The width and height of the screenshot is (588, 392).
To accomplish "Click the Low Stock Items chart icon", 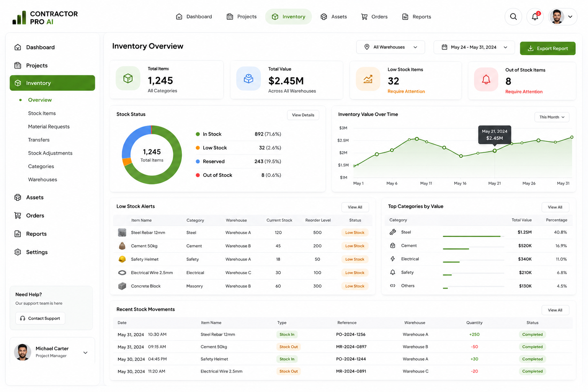I will (368, 79).
